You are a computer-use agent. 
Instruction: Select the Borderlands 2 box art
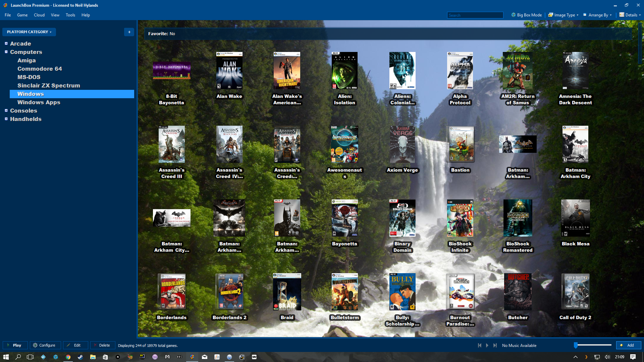pos(229,292)
